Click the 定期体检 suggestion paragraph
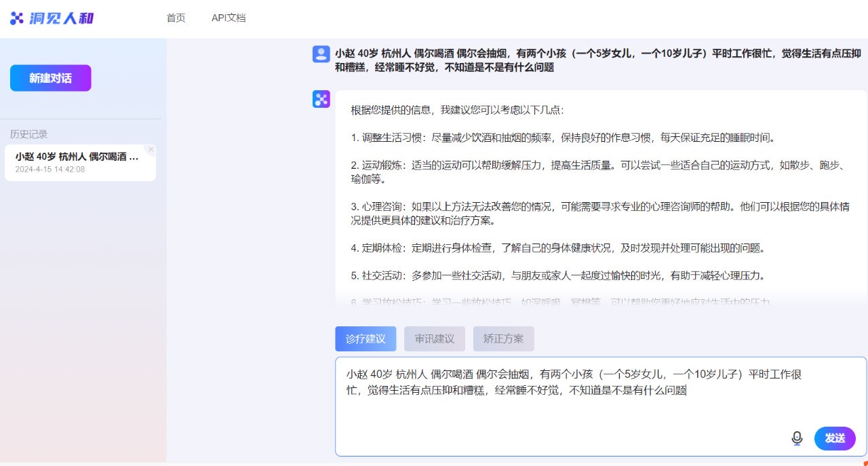The width and height of the screenshot is (868, 466). pyautogui.click(x=557, y=248)
